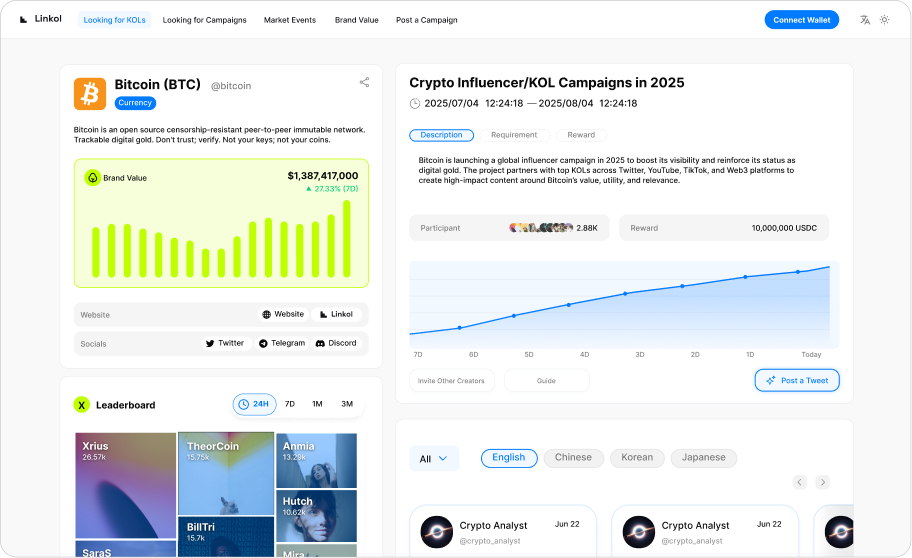Select the 7D leaderboard range
Screen dimensions: 912x558
[290, 404]
